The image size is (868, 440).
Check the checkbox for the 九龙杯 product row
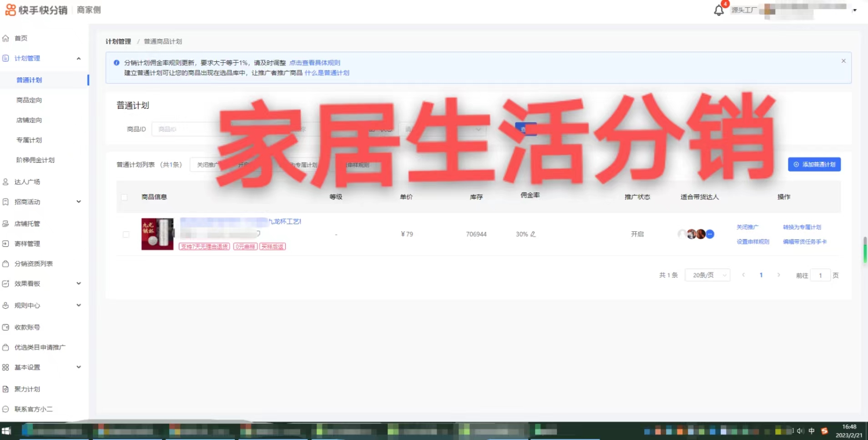point(126,234)
